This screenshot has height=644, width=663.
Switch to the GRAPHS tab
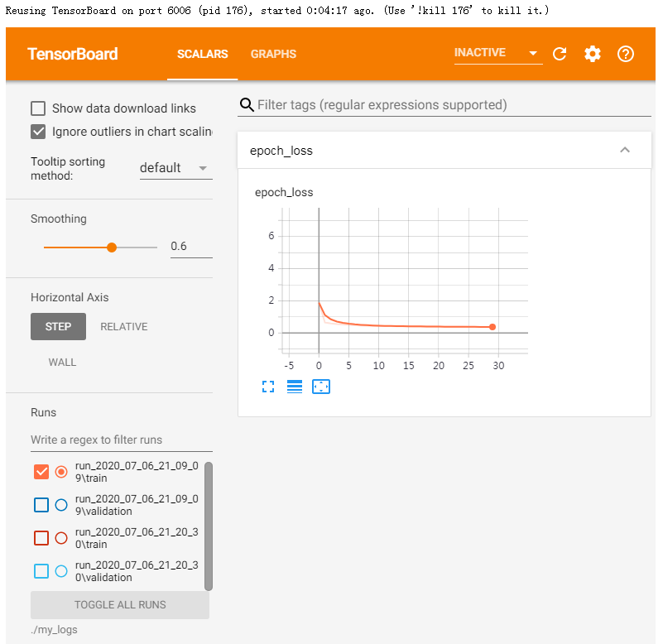click(x=273, y=54)
